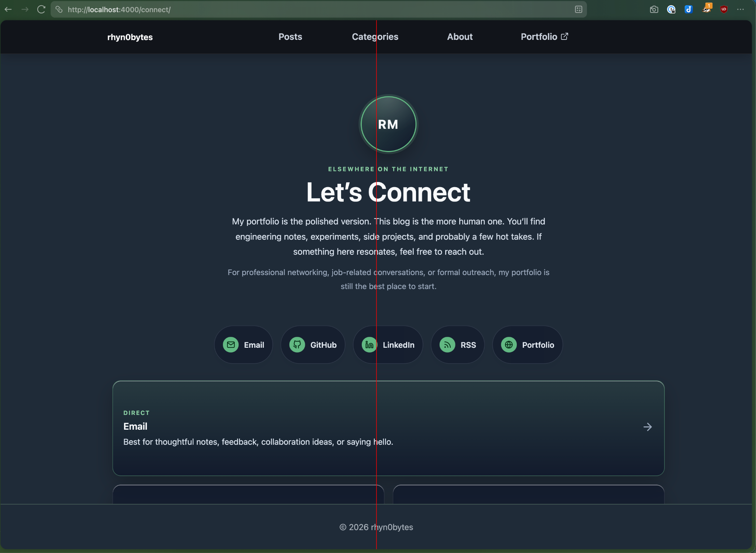This screenshot has width=756, height=553.
Task: Click the browser forward arrow
Action: (x=25, y=10)
